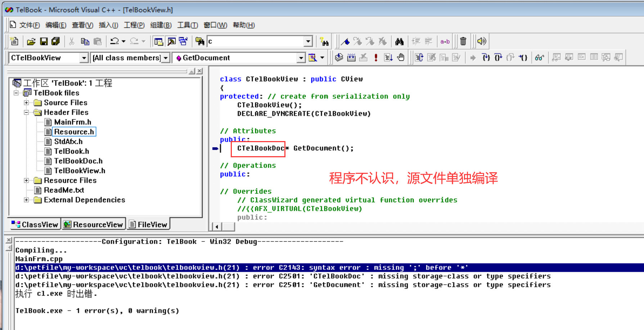The height and width of the screenshot is (330, 644).
Task: Click the Find binoculars icon
Action: 399,41
